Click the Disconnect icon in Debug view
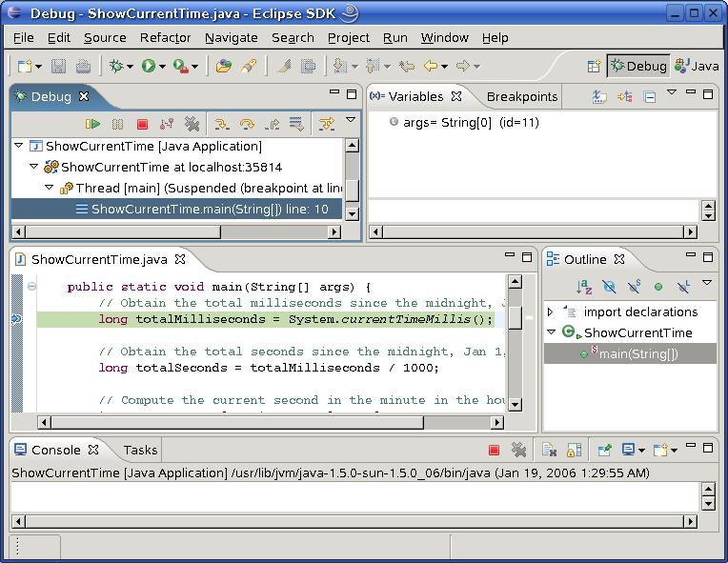Screen dimensions: 728x563 pyautogui.click(x=167, y=124)
